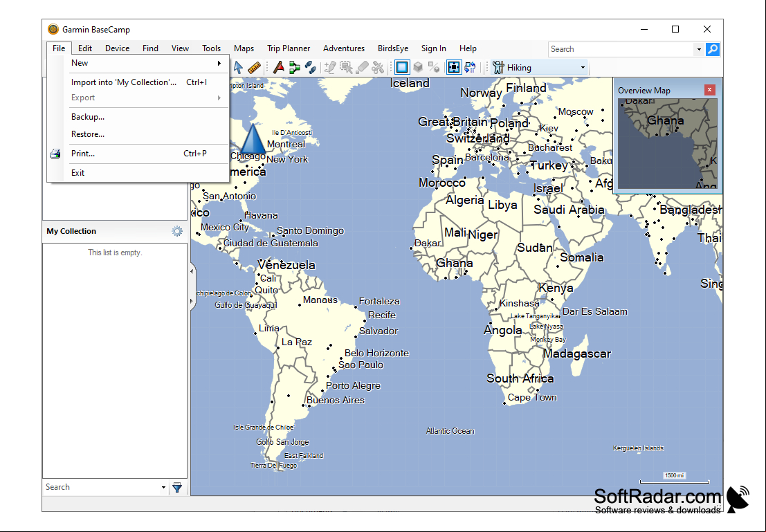Click into the top Search field
766x532 pixels.
coord(621,49)
